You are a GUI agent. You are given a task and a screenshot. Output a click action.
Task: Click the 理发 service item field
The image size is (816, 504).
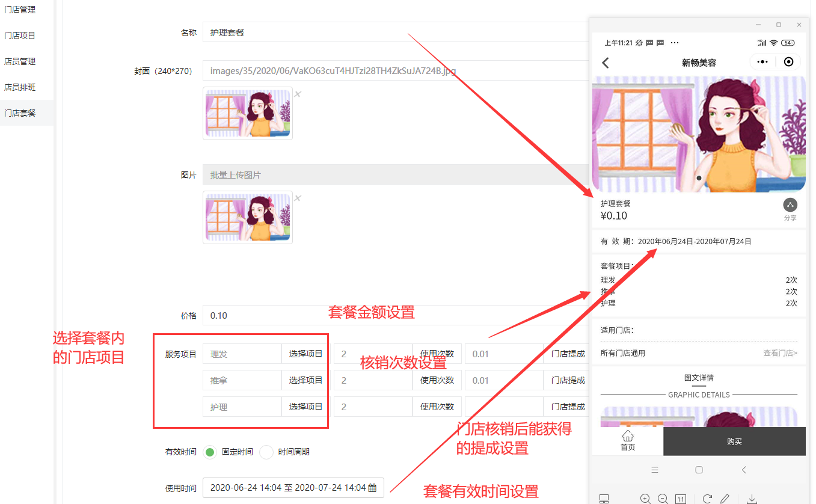[x=242, y=354]
